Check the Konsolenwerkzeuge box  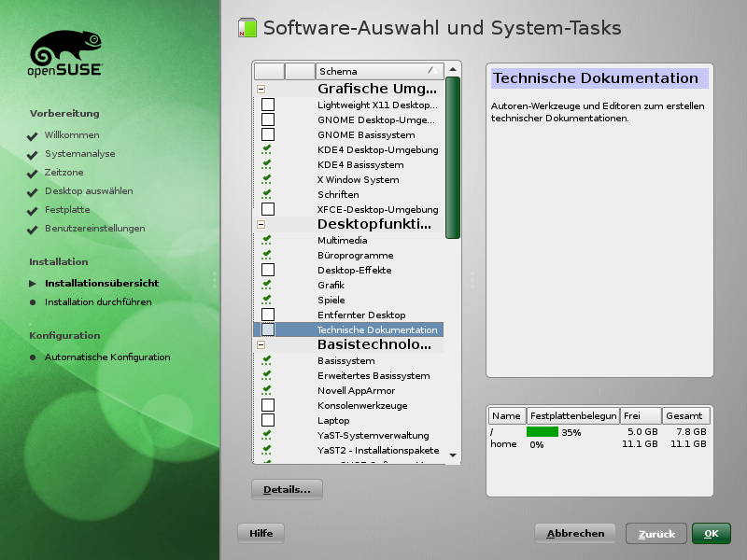point(268,405)
